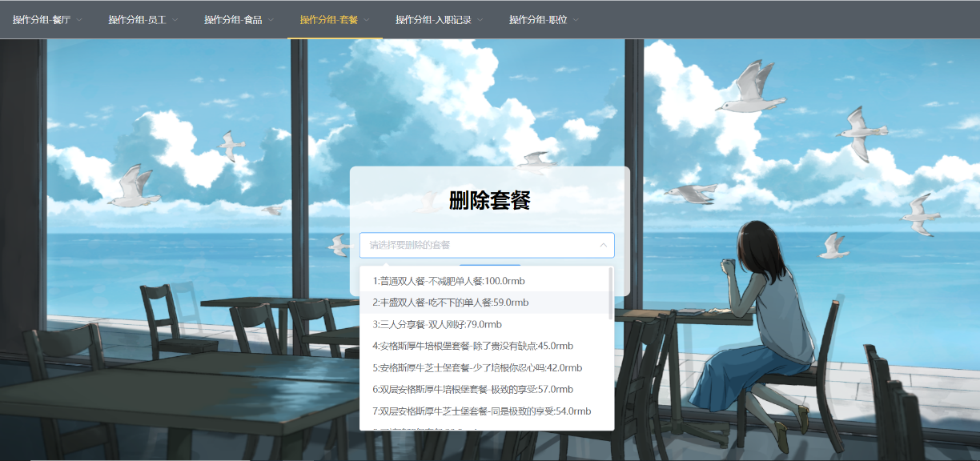Open the 操作分组-入职记录 menu
This screenshot has width=980, height=461.
(440, 20)
